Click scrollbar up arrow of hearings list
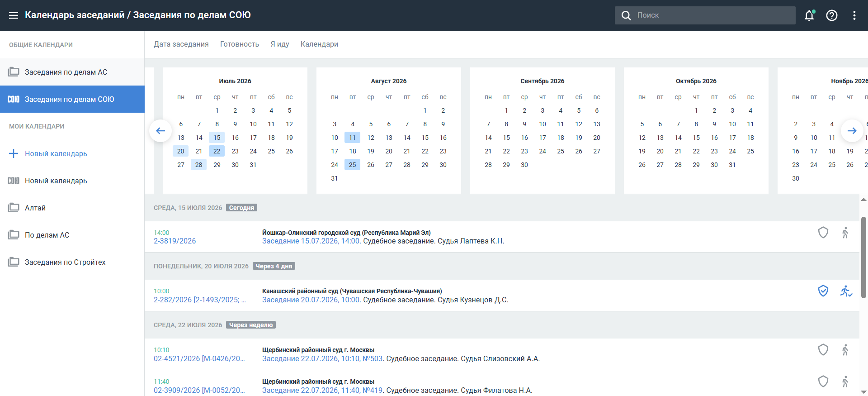Screen dimensions: 868x396 tap(863, 199)
